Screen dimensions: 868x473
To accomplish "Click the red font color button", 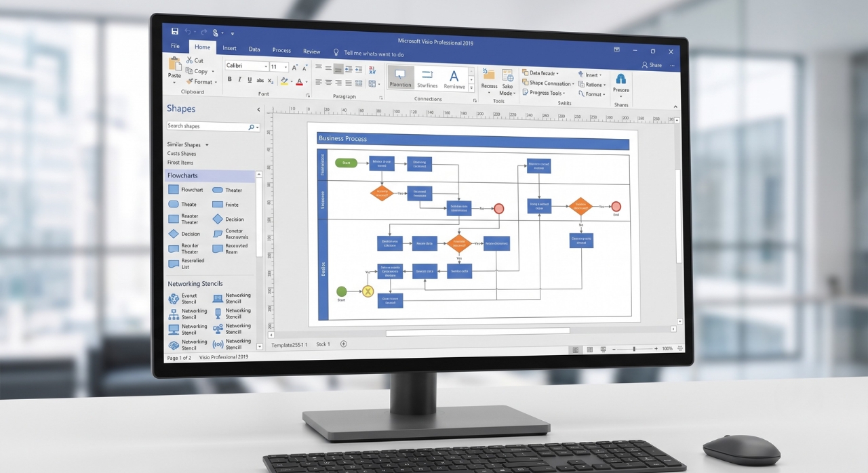I will pos(299,81).
